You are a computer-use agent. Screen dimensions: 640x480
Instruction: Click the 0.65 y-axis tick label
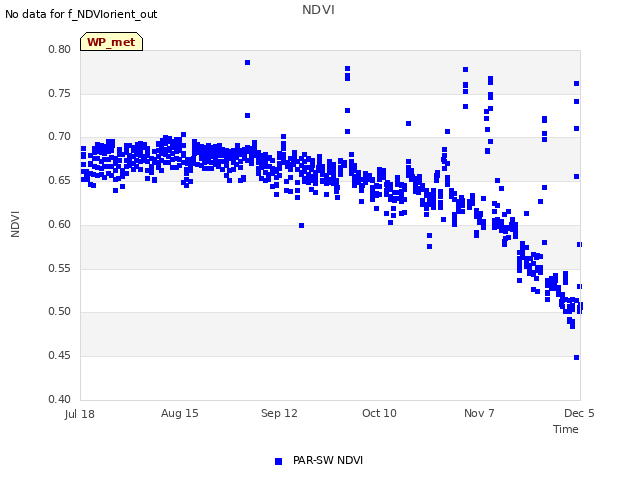[x=60, y=180]
